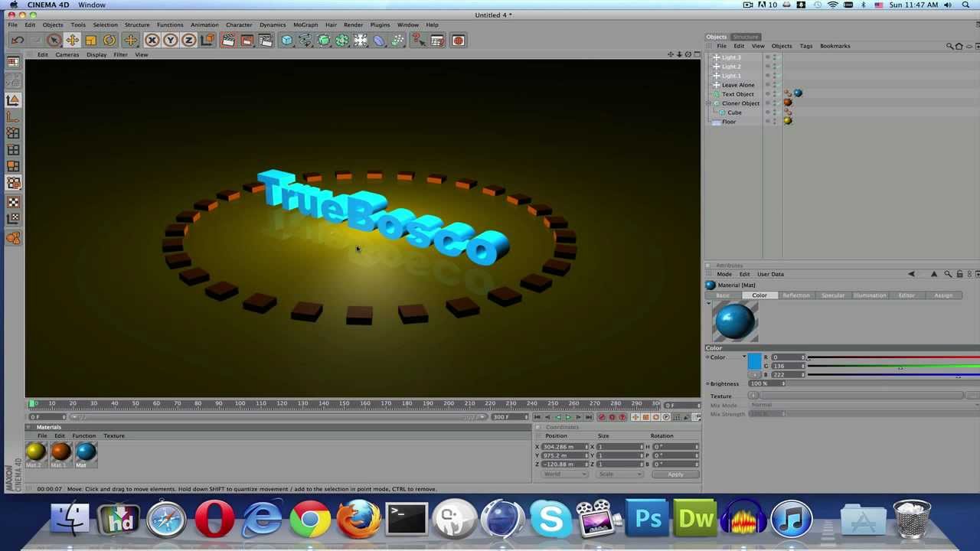Open the Cameras viewport menu
Screen dimensions: 980x551
pyautogui.click(x=67, y=54)
